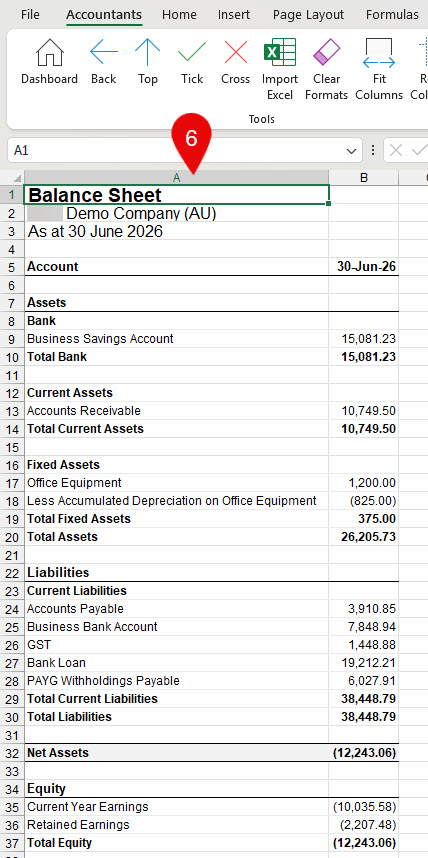Screen dimensions: 428x858
Task: Select the 'Bank Loan' cell
Action: pos(176,663)
